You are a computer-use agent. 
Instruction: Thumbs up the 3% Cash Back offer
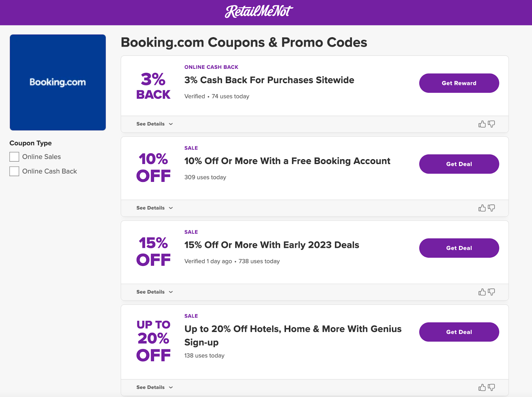tap(482, 124)
